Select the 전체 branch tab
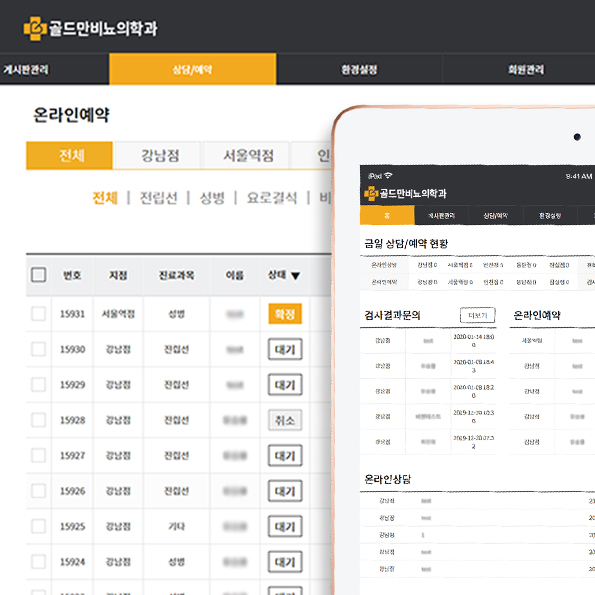This screenshot has width=595, height=595. click(69, 155)
